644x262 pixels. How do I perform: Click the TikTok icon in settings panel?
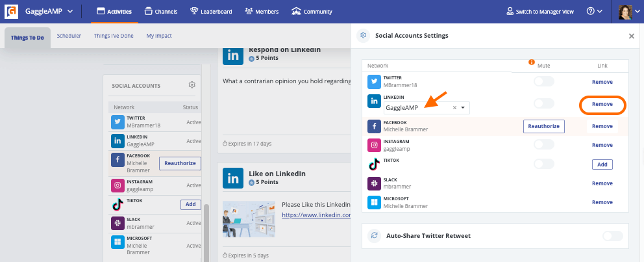pyautogui.click(x=374, y=164)
